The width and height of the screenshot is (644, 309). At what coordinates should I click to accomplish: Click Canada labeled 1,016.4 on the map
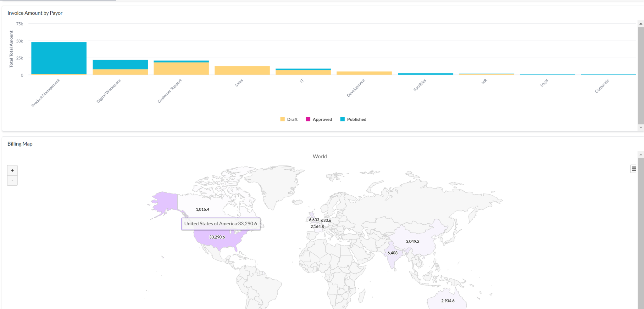coord(208,205)
